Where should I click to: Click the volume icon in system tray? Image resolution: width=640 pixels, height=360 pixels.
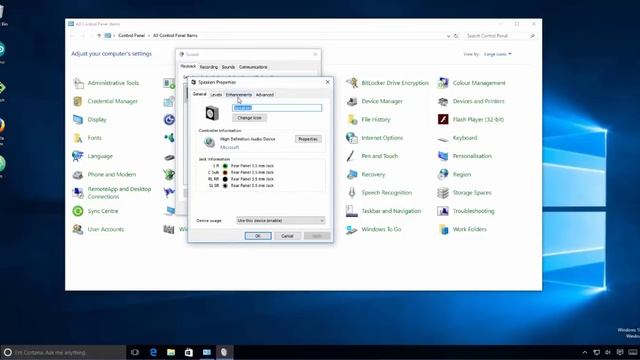pyautogui.click(x=608, y=352)
